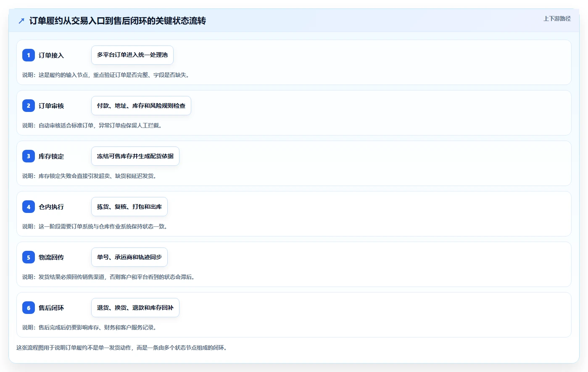The height and width of the screenshot is (372, 588).
Task: Click the arrow icon beside the flowchart title
Action: 21,21
